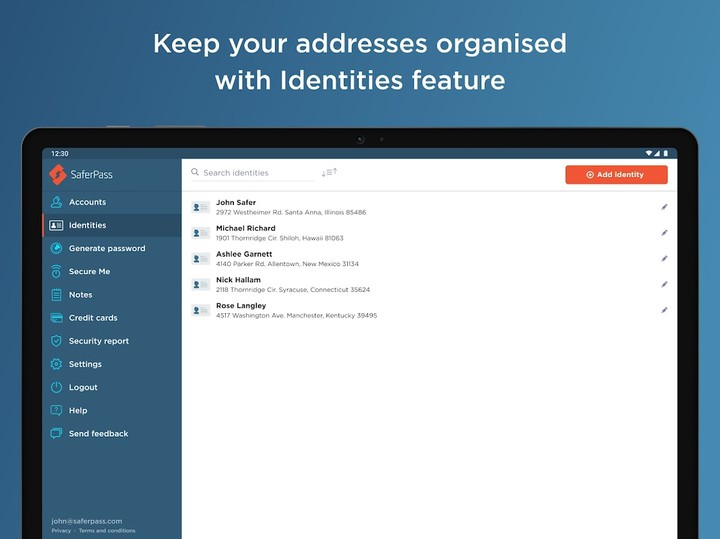This screenshot has height=539, width=720.
Task: Click the Security report shield icon
Action: (56, 341)
